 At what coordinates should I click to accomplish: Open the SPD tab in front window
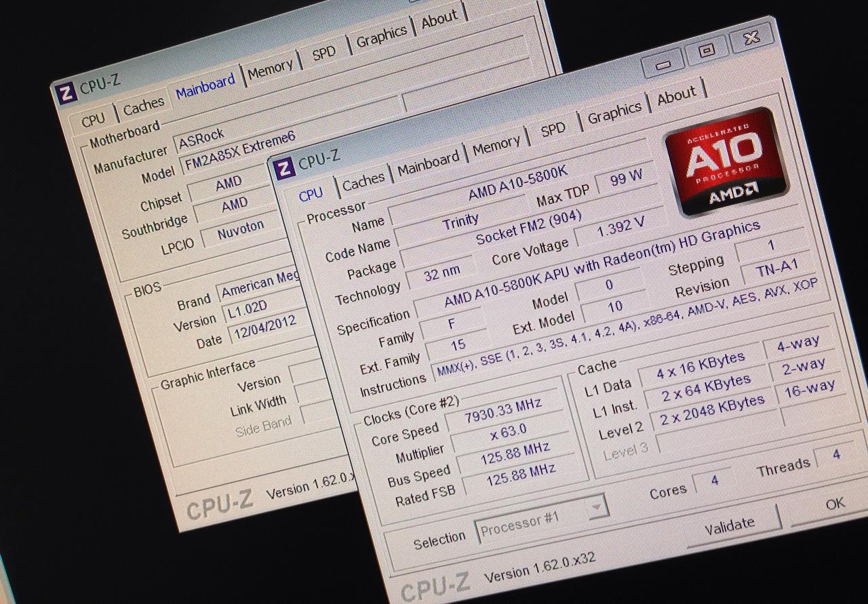[553, 130]
